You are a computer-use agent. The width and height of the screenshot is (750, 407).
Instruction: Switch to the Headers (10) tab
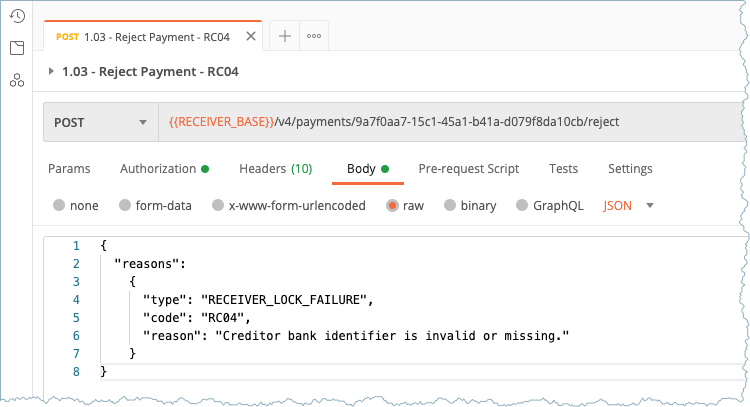275,169
